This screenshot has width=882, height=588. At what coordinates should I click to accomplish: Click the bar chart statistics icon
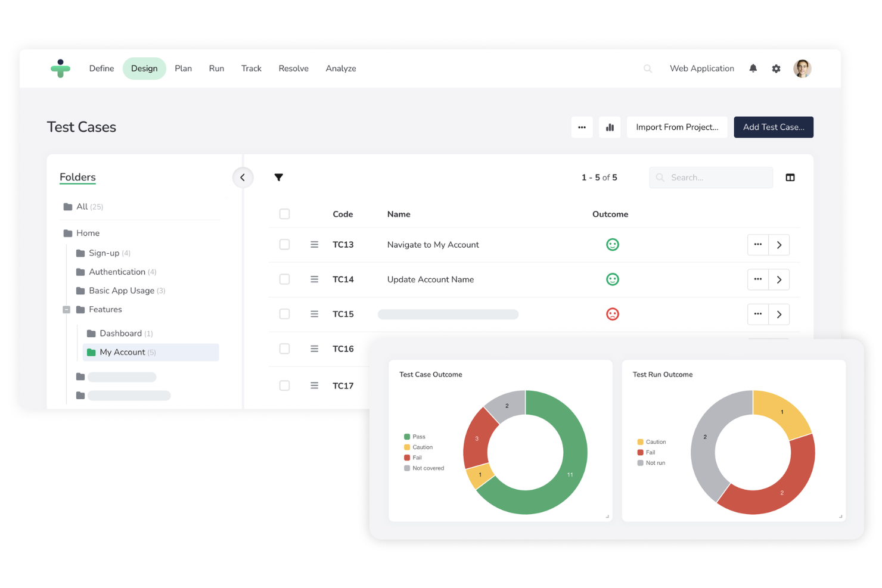tap(610, 127)
